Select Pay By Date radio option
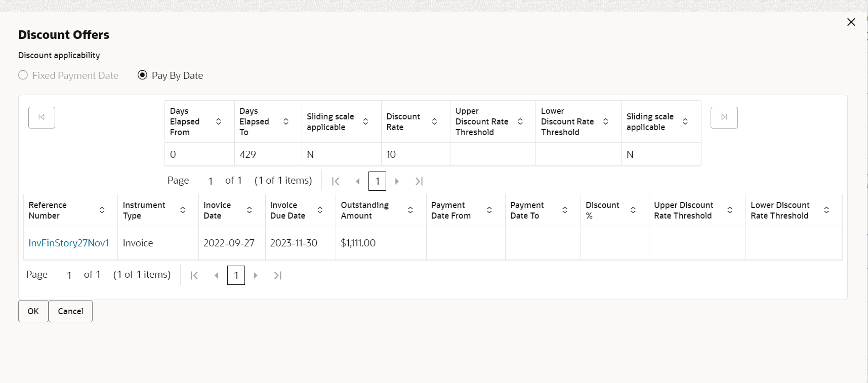The image size is (868, 383). (x=143, y=75)
